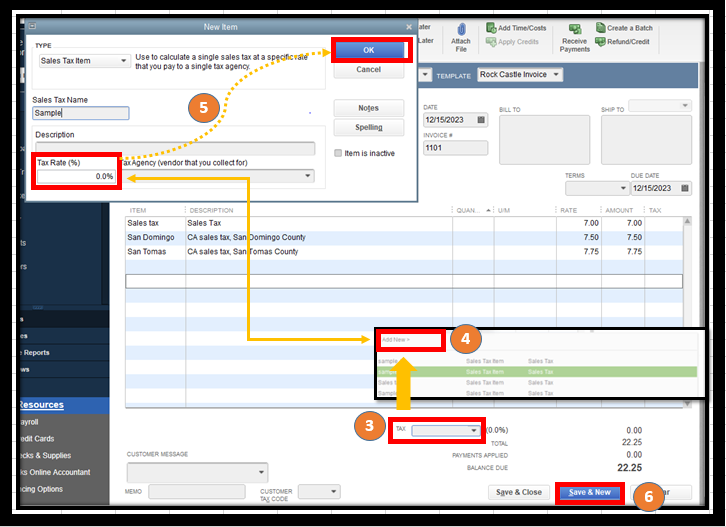The image size is (726, 527).
Task: Click Cancel in the New Item dialog
Action: (369, 69)
